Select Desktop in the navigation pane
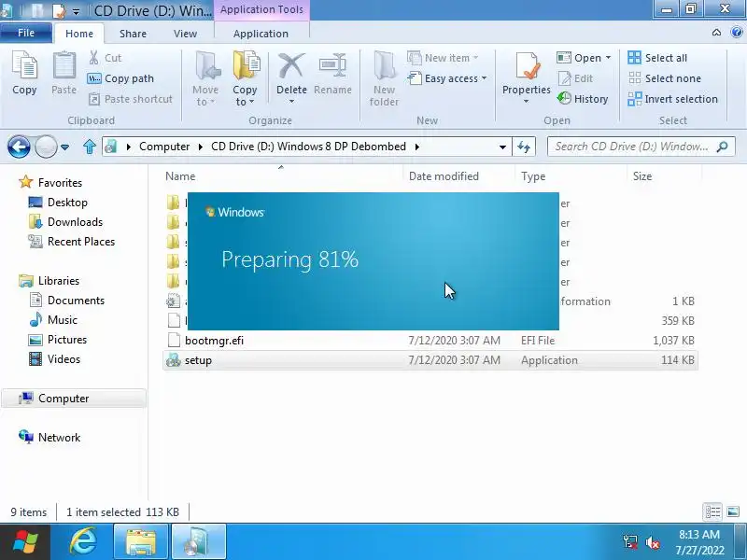Image resolution: width=747 pixels, height=560 pixels. (58, 203)
